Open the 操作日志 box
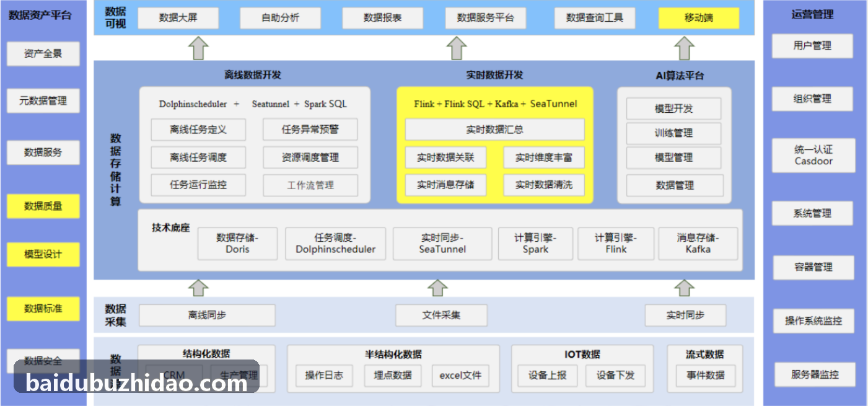This screenshot has width=868, height=406. coord(323,375)
